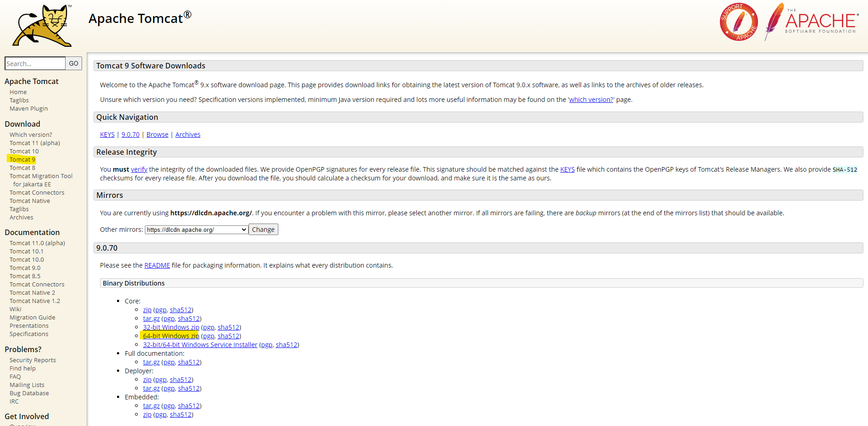Select highlighted Tomcat 9 download link
The height and width of the screenshot is (426, 868).
(x=22, y=160)
